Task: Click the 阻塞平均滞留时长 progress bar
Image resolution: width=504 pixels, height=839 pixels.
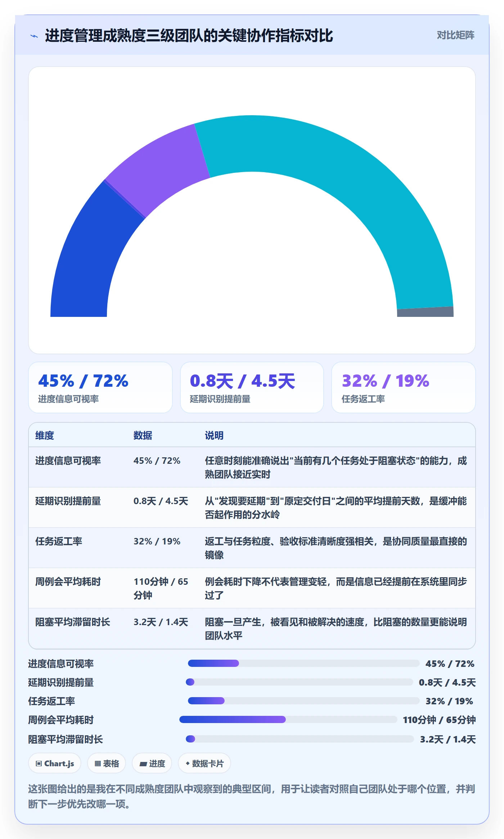Action: click(300, 739)
